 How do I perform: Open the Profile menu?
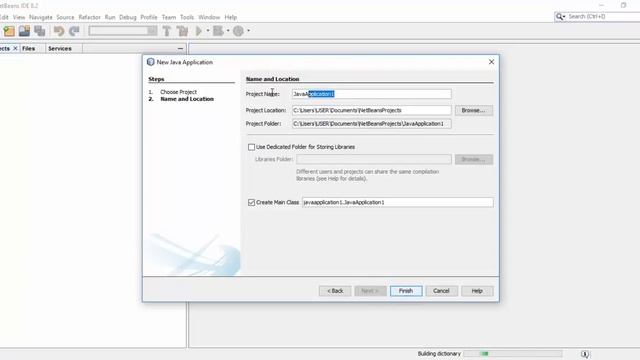click(x=149, y=17)
